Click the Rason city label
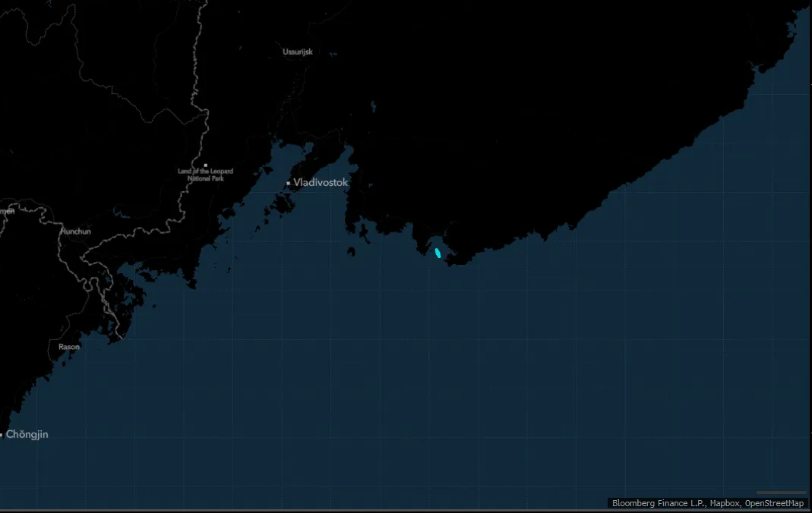This screenshot has height=513, width=812. 69,347
